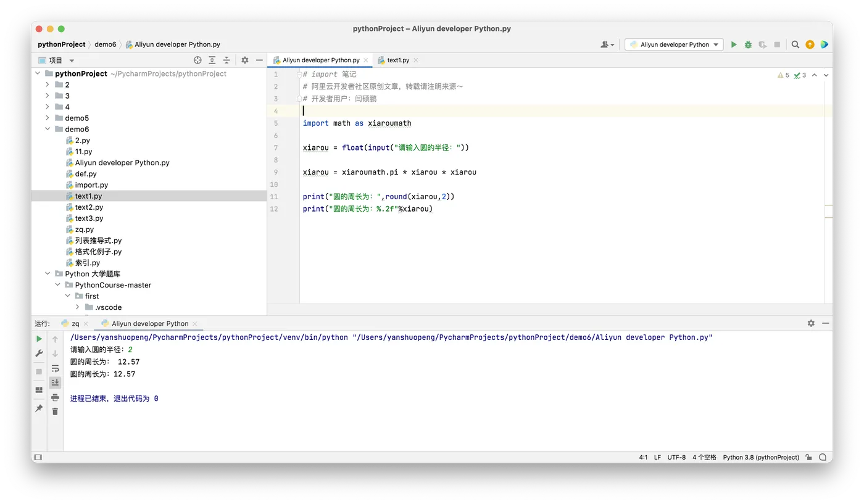Clear console with trash icon
The height and width of the screenshot is (504, 864).
[x=55, y=411]
